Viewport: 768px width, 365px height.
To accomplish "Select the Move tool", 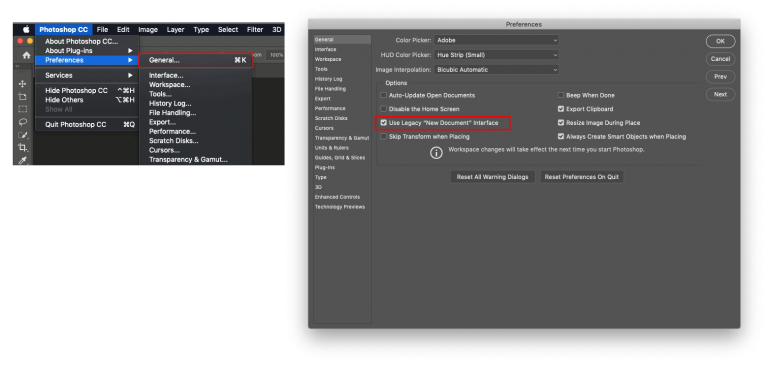I will point(23,84).
